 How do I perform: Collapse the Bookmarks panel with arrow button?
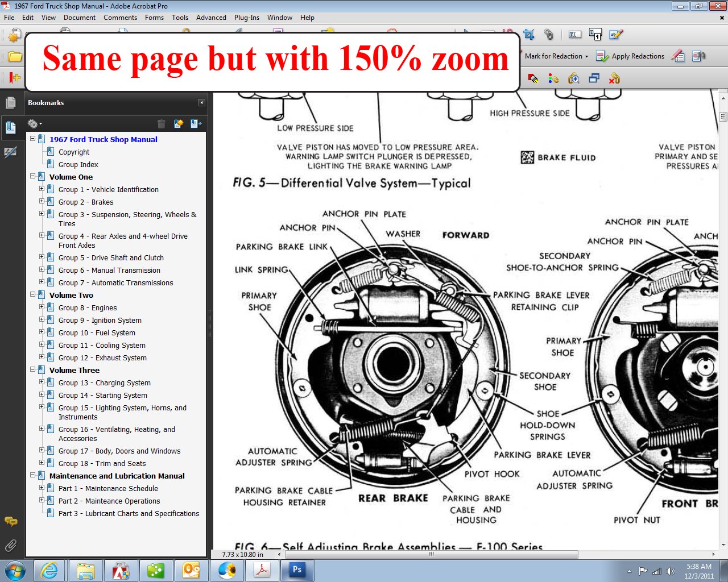201,103
